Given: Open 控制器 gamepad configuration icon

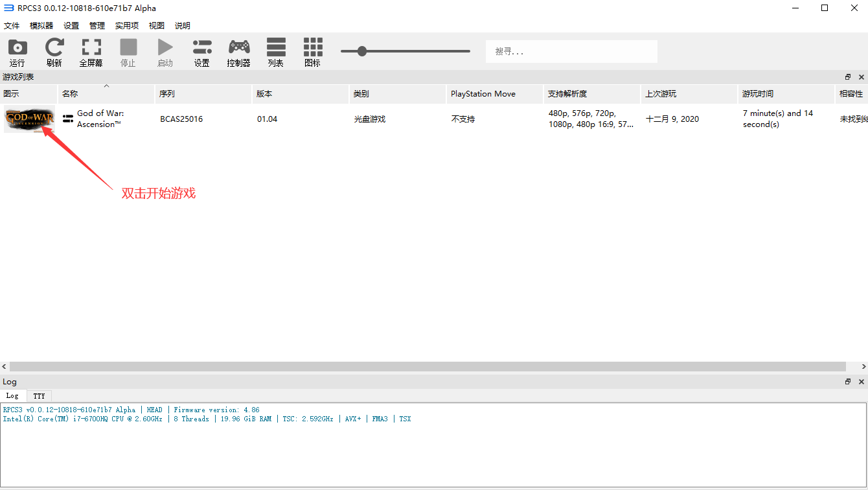Looking at the screenshot, I should point(239,48).
